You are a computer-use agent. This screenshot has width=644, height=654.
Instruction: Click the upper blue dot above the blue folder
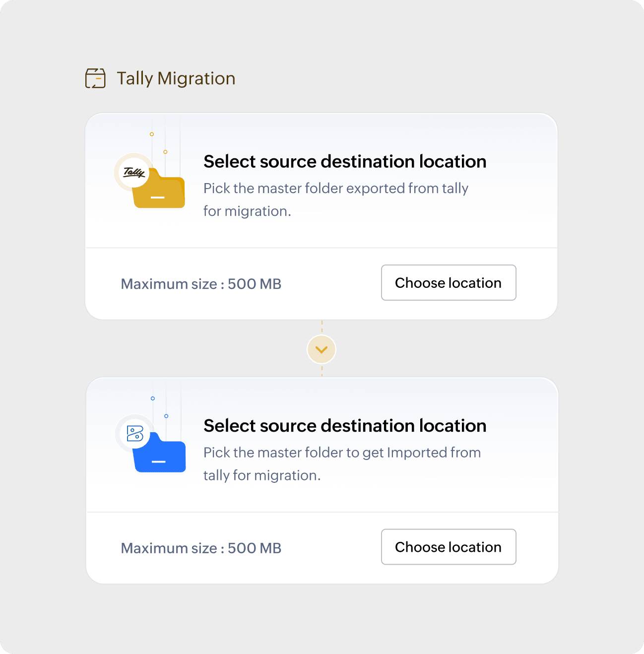[153, 398]
